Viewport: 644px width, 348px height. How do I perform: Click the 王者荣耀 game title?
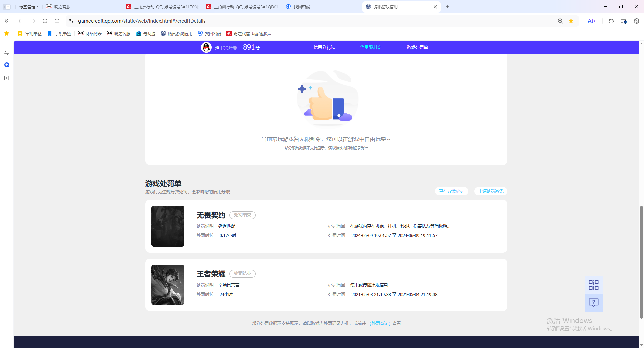(211, 274)
